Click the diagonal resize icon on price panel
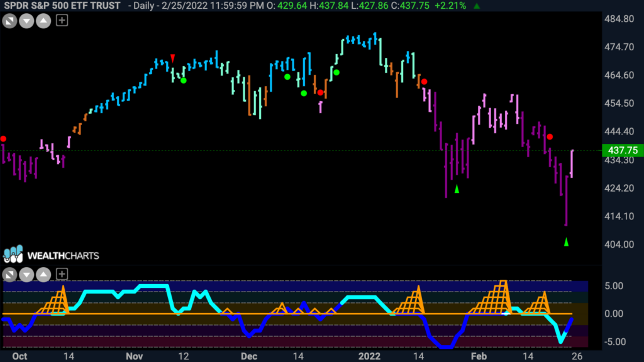The height and width of the screenshot is (362, 644). click(9, 21)
